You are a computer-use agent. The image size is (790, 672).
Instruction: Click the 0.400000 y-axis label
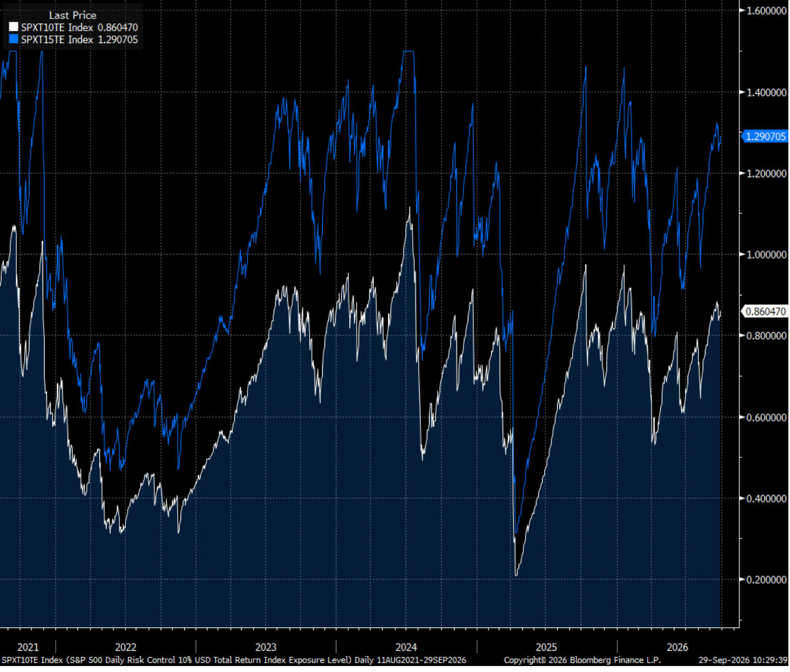click(x=766, y=499)
